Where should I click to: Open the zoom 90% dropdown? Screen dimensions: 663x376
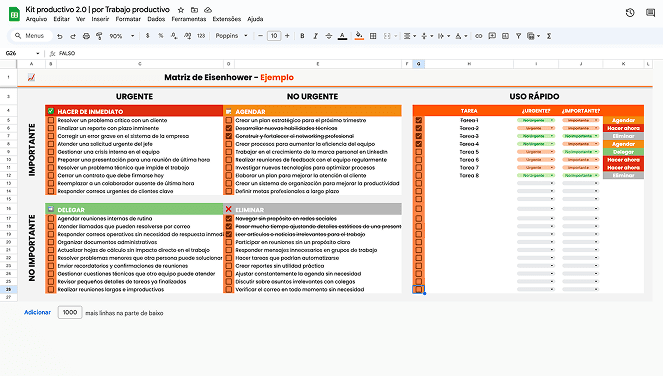tap(122, 36)
